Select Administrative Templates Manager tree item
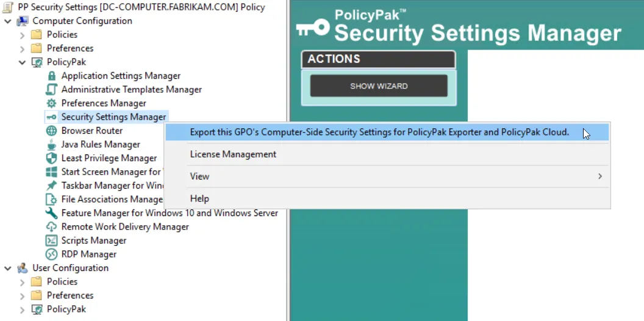This screenshot has height=321, width=644. click(132, 90)
